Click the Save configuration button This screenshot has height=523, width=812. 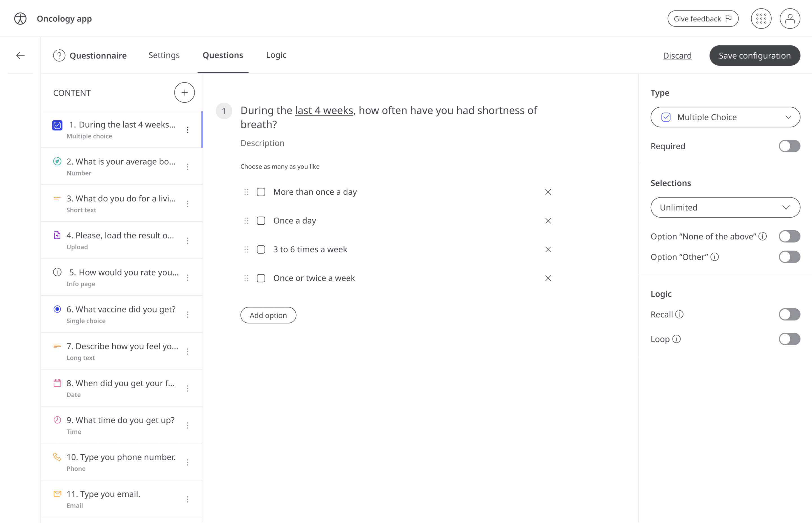(754, 55)
